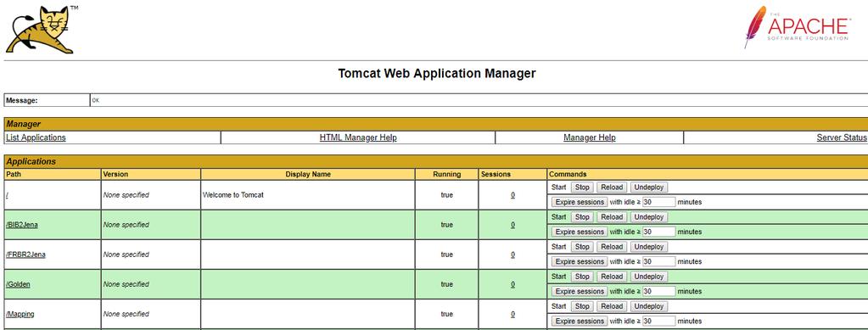The width and height of the screenshot is (868, 330).
Task: View sessions count for /BIB2Jena
Action: point(512,225)
